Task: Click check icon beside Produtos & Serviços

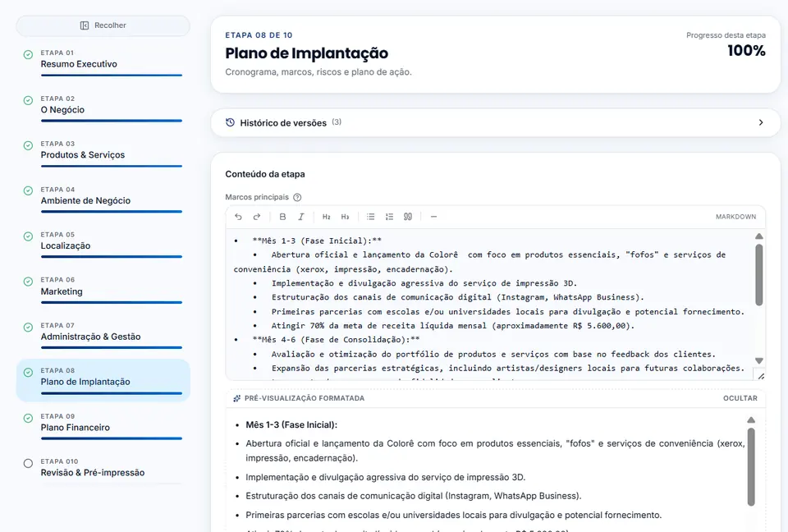Action: (x=28, y=145)
